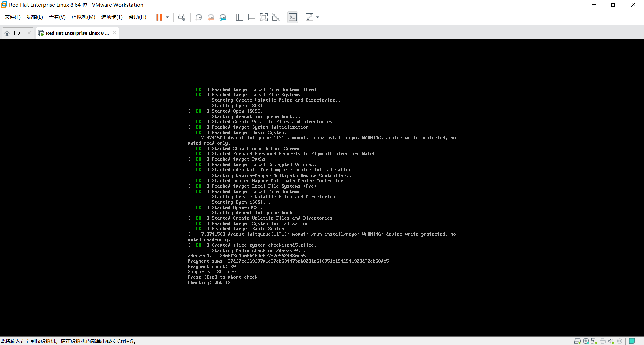Open the 帮助(H) menu
This screenshot has height=345, width=644.
point(138,17)
